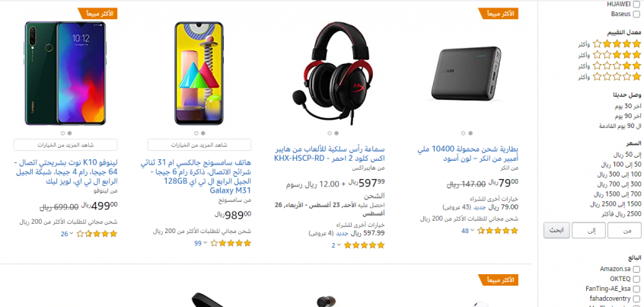Tick the OKTEQ seller checkbox

click(x=636, y=279)
